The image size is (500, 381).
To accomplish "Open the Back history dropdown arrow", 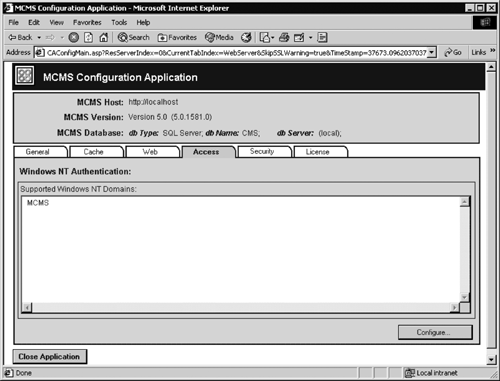I will 39,37.
